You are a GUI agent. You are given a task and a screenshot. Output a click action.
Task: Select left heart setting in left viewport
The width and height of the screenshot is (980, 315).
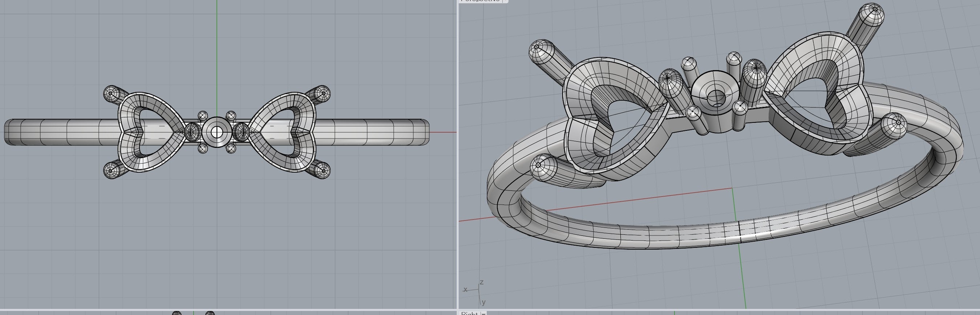coord(152,132)
